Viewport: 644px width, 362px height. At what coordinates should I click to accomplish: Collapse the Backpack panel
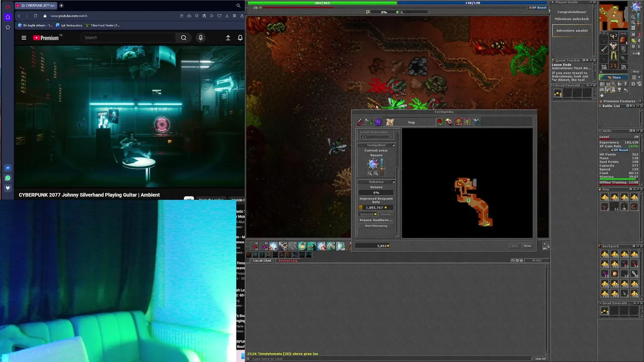pyautogui.click(x=638, y=246)
